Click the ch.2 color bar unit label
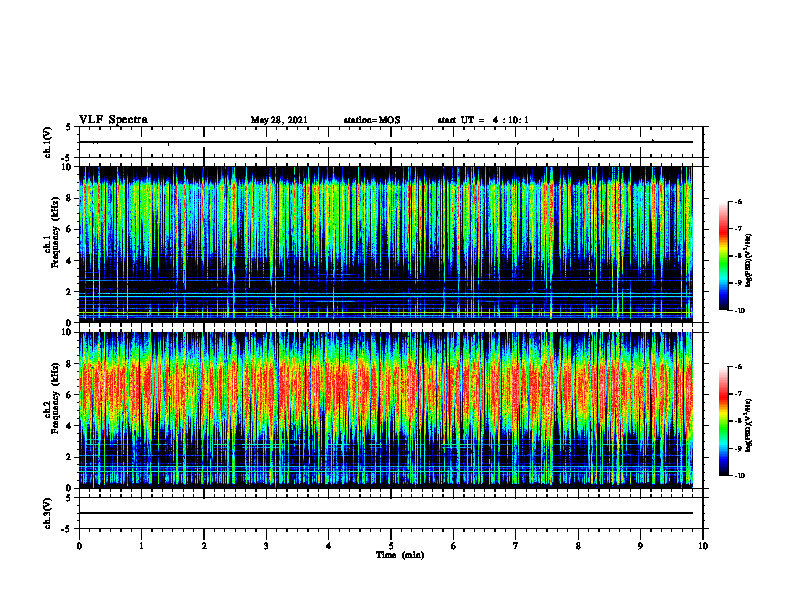Viewport: 792px width, 612px height. point(749,426)
